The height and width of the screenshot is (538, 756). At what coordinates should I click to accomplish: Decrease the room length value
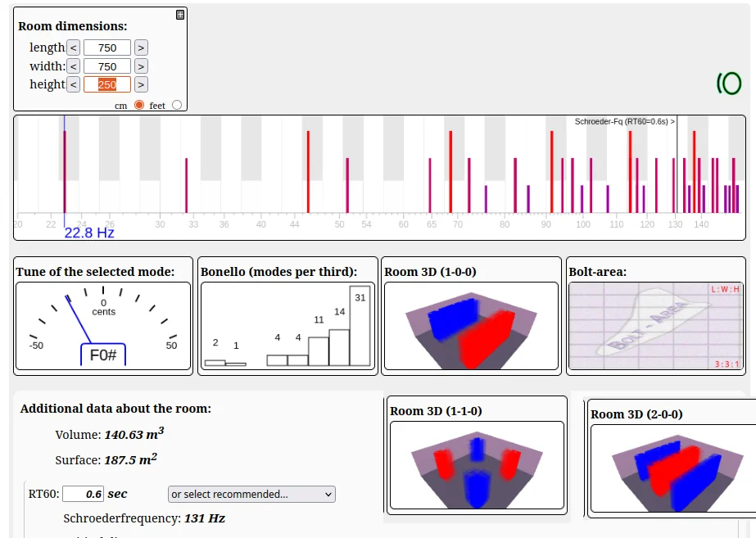(73, 47)
